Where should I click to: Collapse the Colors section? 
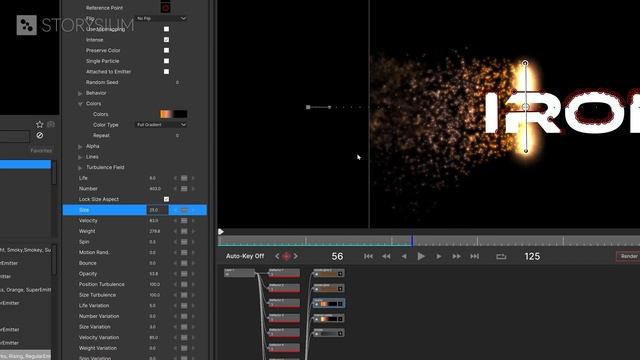click(x=80, y=104)
